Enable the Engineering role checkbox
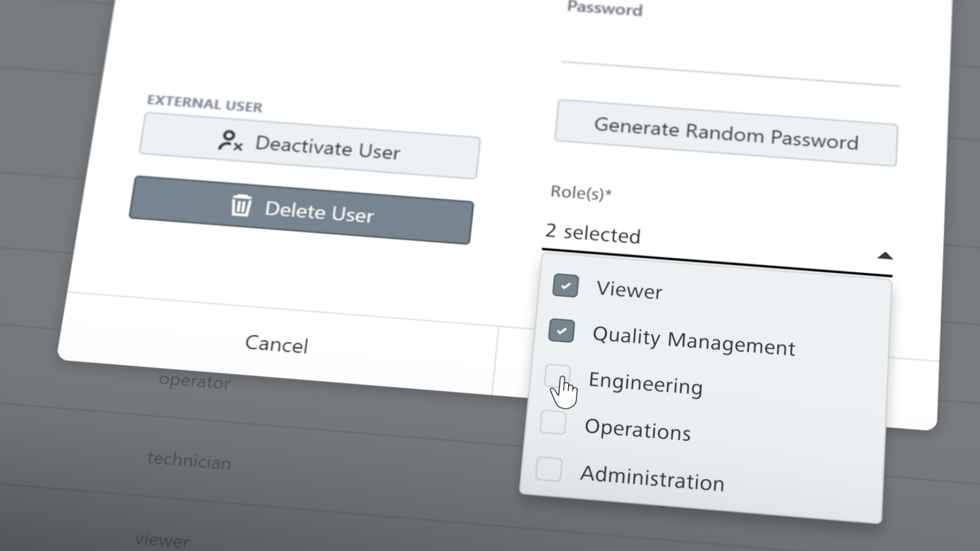Image resolution: width=980 pixels, height=551 pixels. [557, 376]
